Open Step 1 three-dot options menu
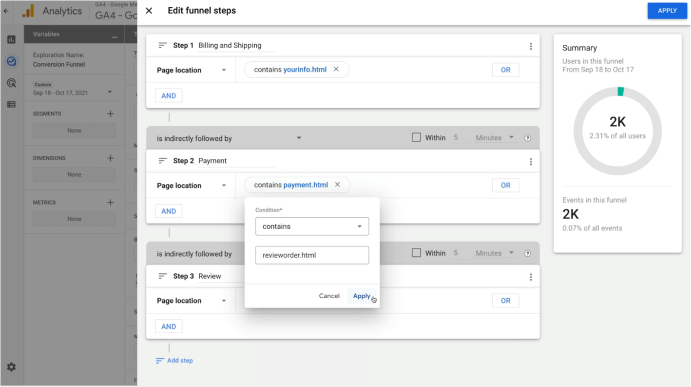The height and width of the screenshot is (387, 691). pos(531,46)
